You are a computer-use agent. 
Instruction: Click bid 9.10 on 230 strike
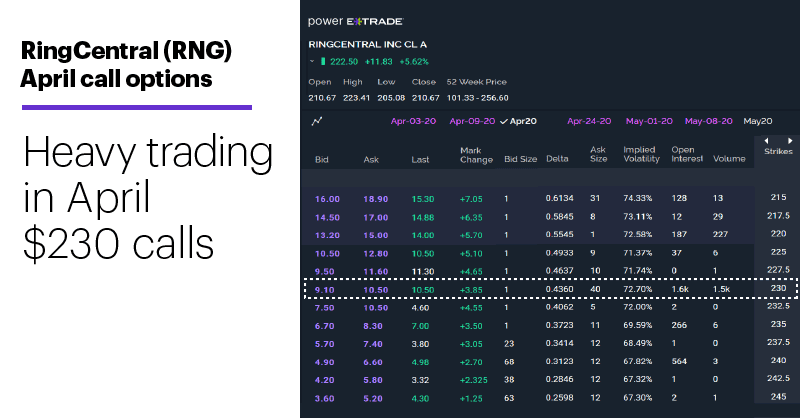coord(324,290)
